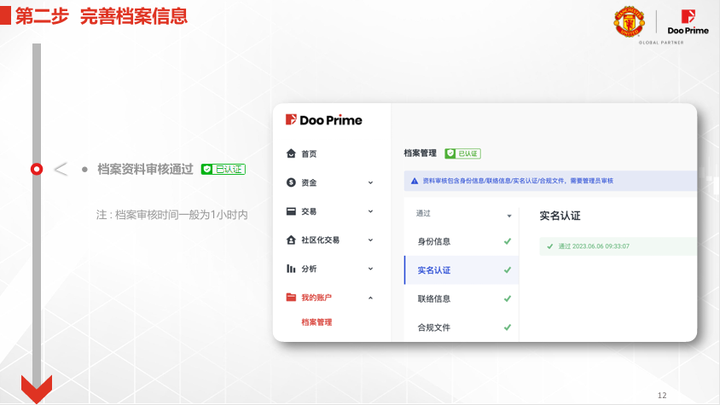Click the 实名认证 panel heading
This screenshot has height=405, width=720.
(560, 216)
